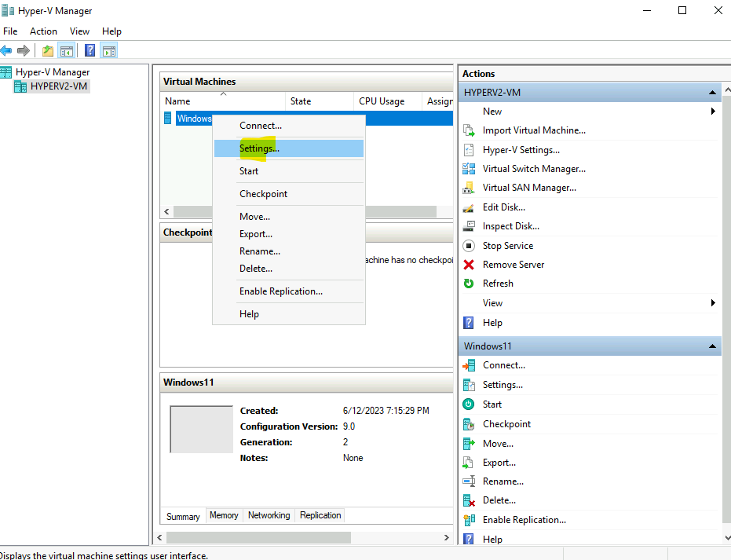Open the File menu
731x560 pixels.
pos(10,31)
